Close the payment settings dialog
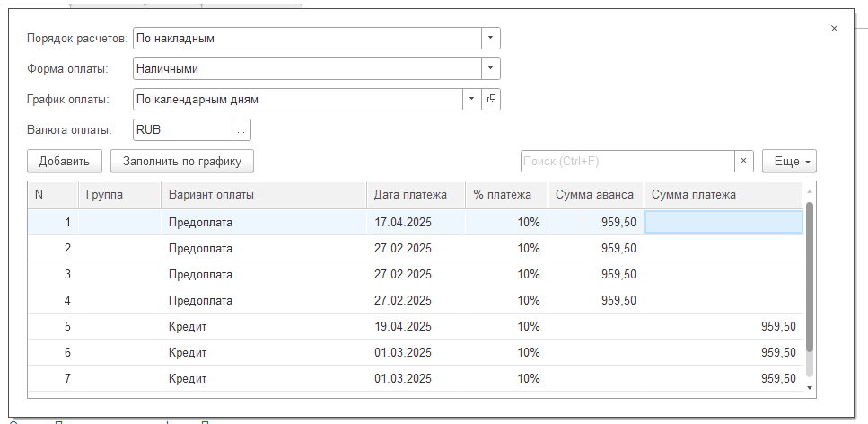This screenshot has width=868, height=424. click(834, 29)
